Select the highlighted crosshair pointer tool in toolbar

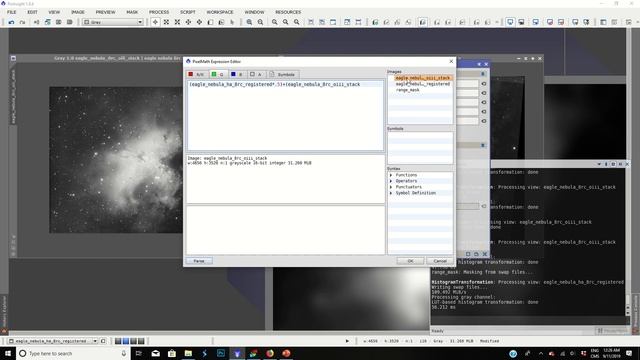(155, 22)
